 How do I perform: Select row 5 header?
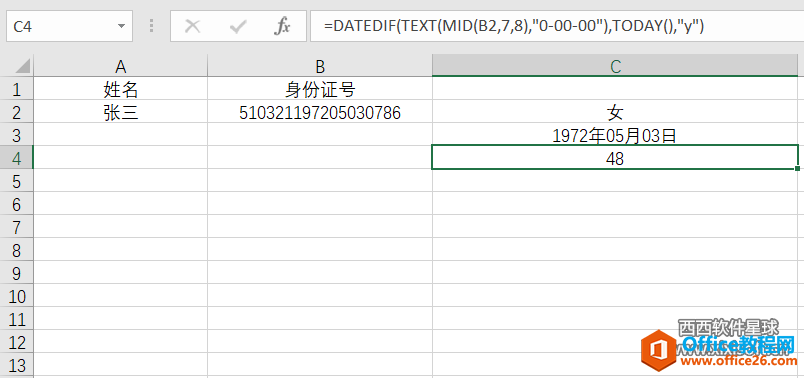pos(16,181)
